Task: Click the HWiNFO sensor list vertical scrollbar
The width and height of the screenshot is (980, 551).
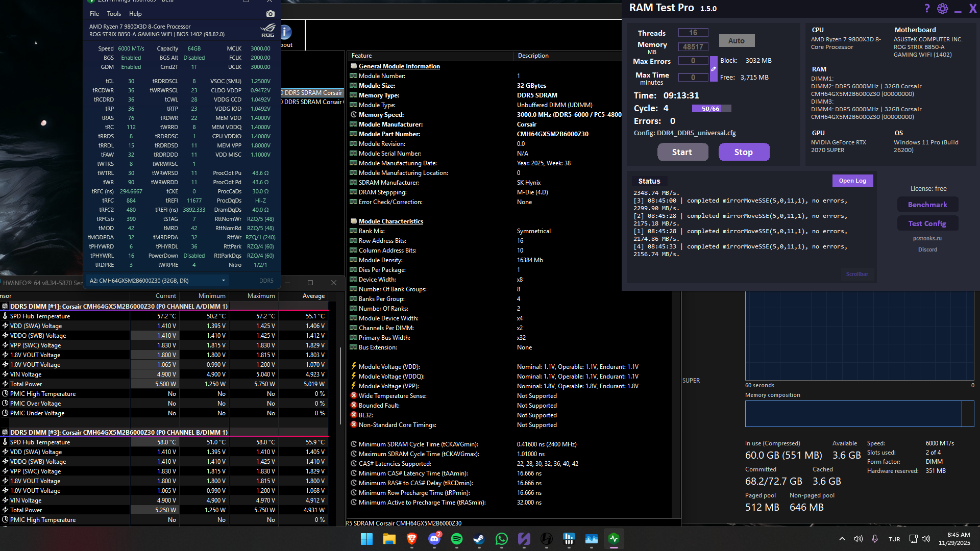Action: (340, 386)
